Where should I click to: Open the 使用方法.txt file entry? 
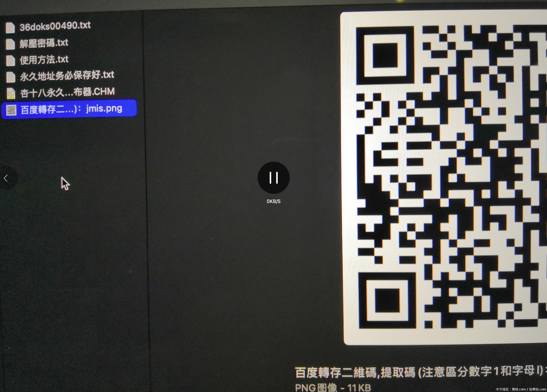click(x=44, y=60)
